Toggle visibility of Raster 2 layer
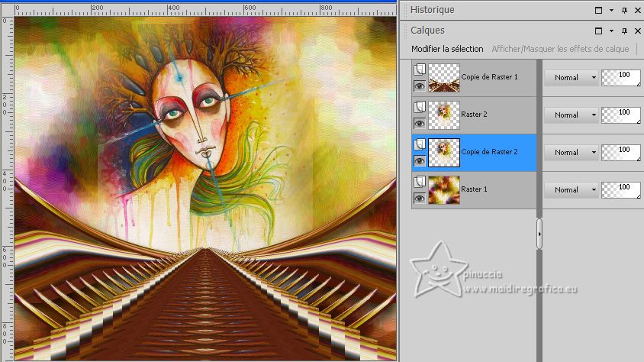 (x=420, y=123)
